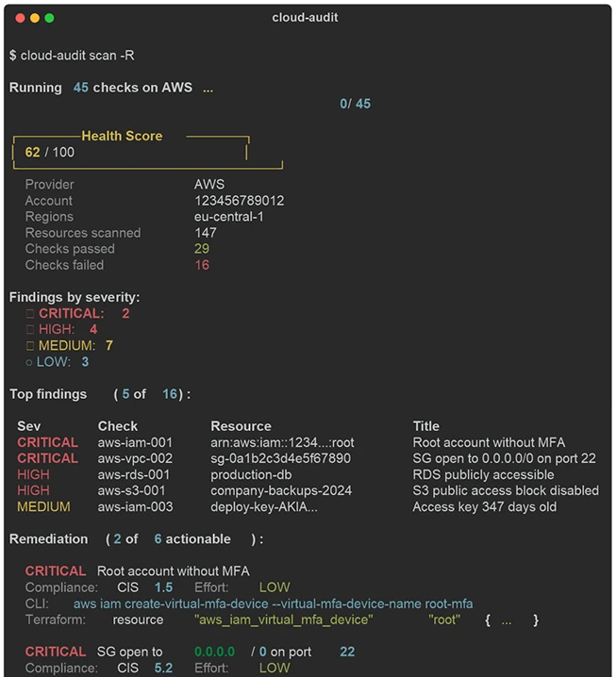Click the square icon beside HIGH severity
Viewport: 616px width, 677px height.
tap(30, 330)
